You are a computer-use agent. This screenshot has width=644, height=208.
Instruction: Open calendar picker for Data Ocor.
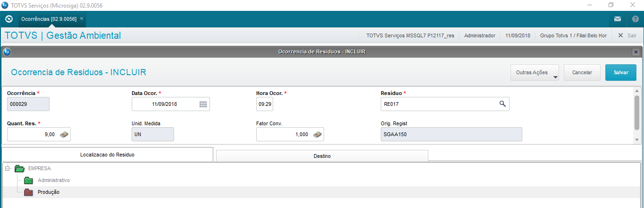point(203,104)
